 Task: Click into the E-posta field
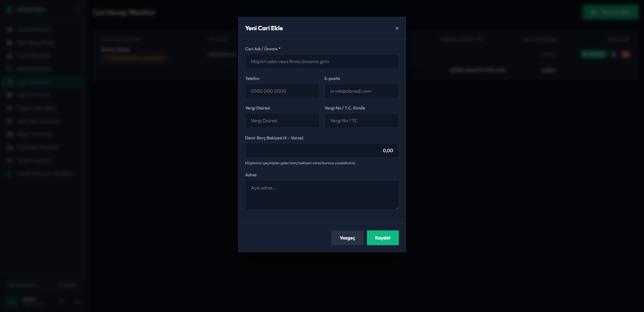[x=362, y=91]
